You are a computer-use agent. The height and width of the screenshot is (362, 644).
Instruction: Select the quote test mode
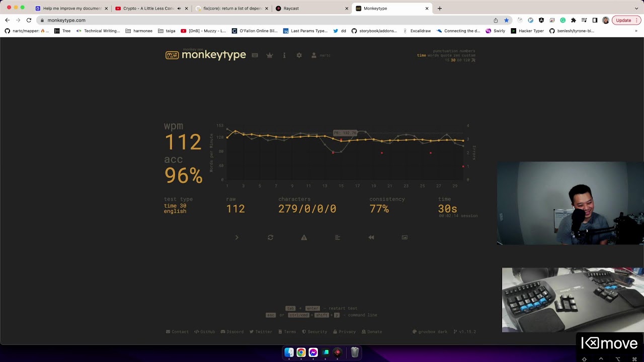pyautogui.click(x=446, y=55)
